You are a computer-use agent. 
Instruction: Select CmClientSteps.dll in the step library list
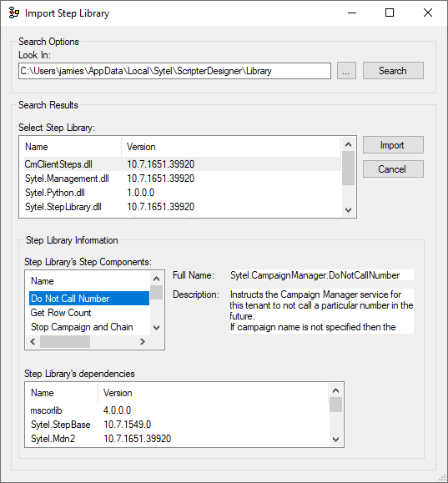(x=182, y=164)
